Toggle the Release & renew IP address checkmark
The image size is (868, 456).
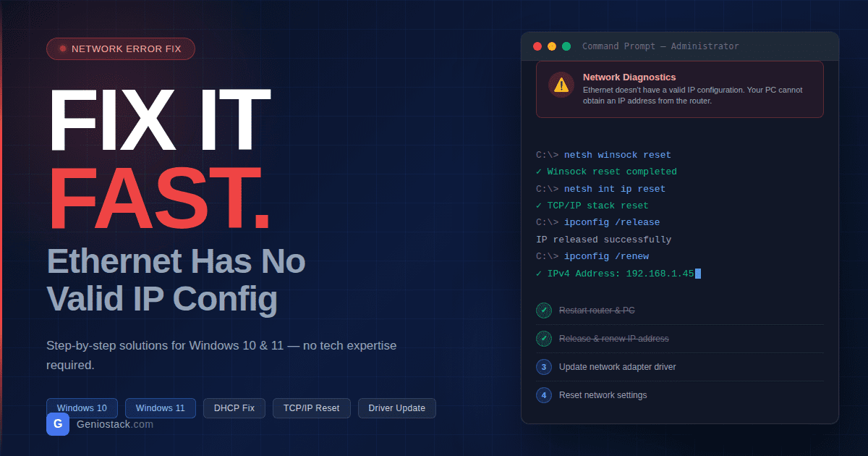(x=543, y=339)
